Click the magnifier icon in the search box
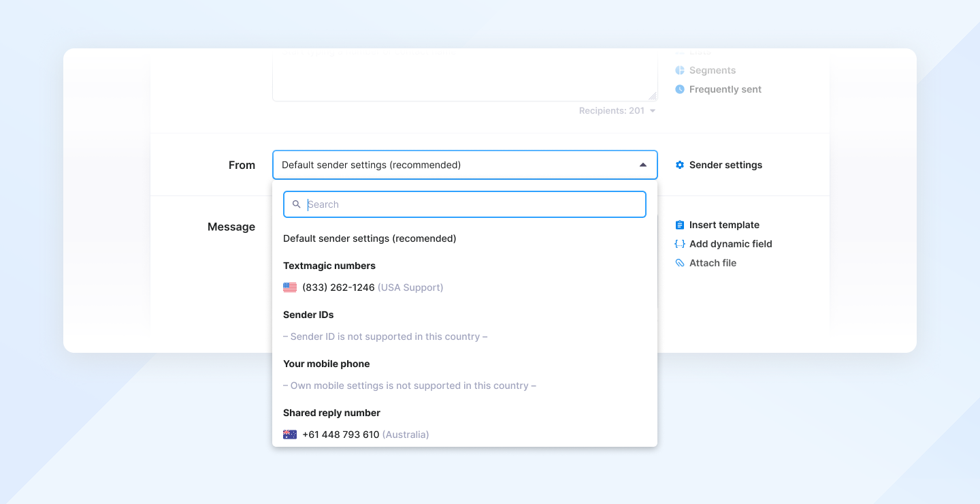The width and height of the screenshot is (980, 504). 296,204
